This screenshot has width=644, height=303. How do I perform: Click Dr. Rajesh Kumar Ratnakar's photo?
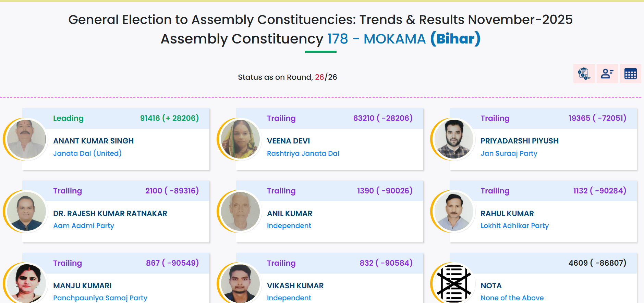click(26, 211)
